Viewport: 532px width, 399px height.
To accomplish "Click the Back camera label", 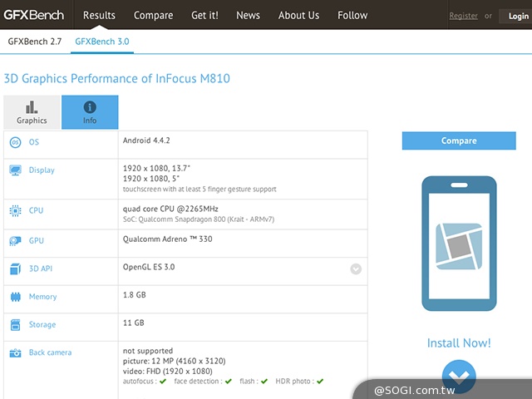I will point(50,352).
